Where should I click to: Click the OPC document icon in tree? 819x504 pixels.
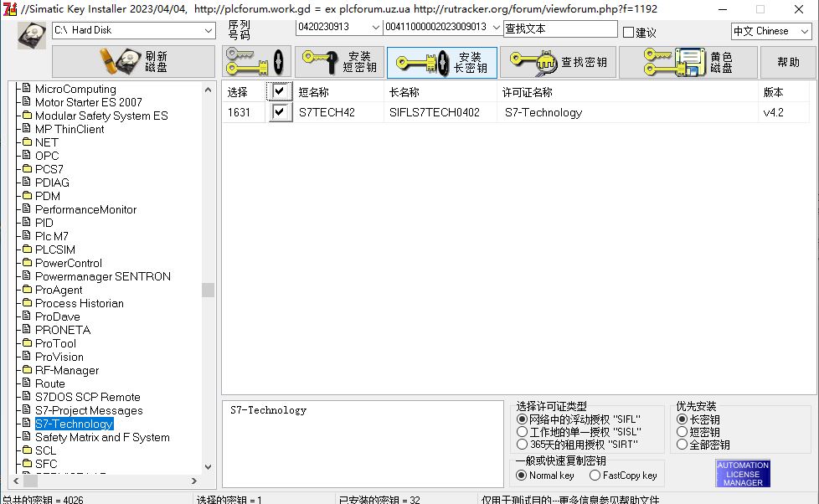[27, 155]
